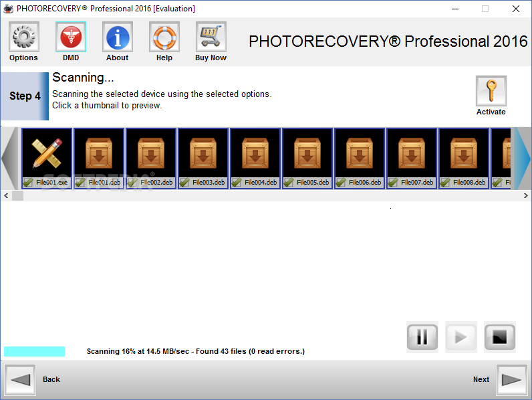Screen dimensions: 532x400
Task: Stop the scan with the stop button
Action: click(x=500, y=337)
